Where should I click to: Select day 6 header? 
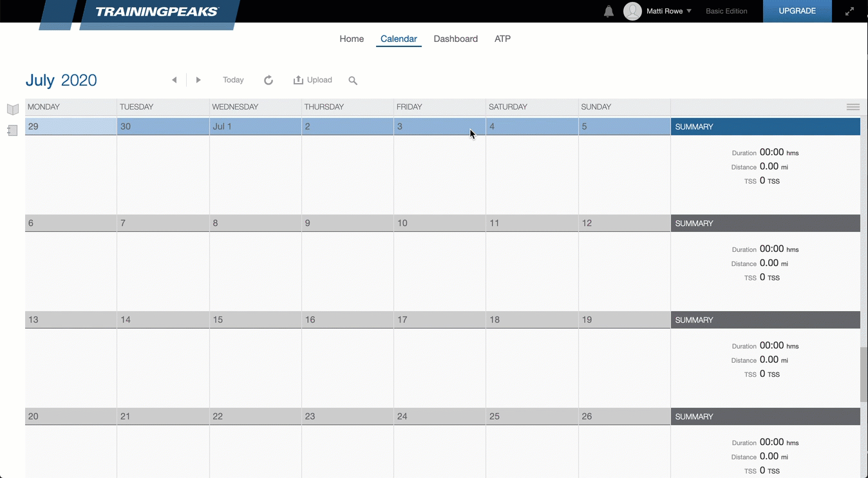[71, 223]
